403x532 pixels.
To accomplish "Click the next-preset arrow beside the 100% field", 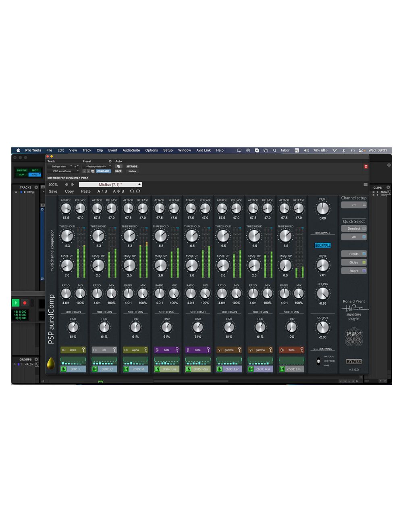I will [x=73, y=184].
